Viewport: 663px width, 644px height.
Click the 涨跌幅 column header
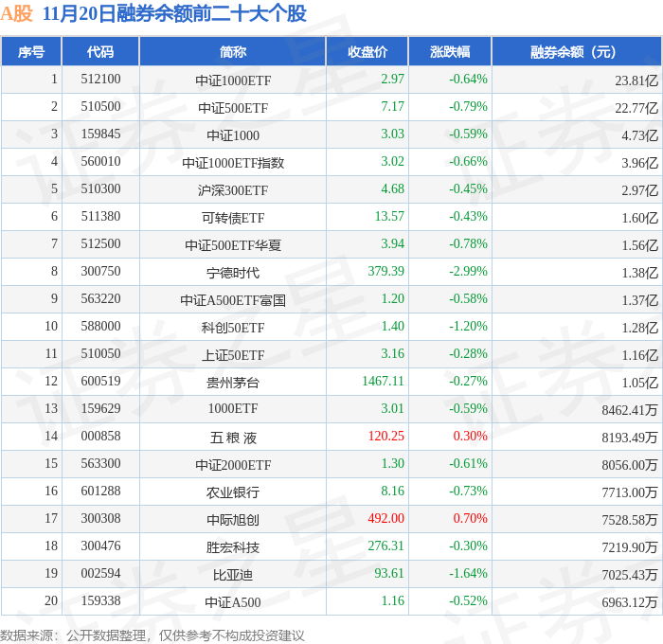tap(450, 51)
